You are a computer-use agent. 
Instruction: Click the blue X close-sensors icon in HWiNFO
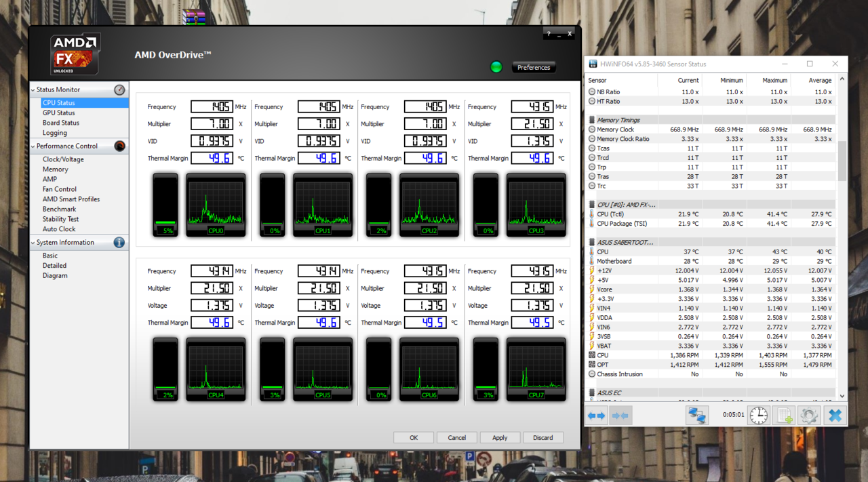[835, 415]
